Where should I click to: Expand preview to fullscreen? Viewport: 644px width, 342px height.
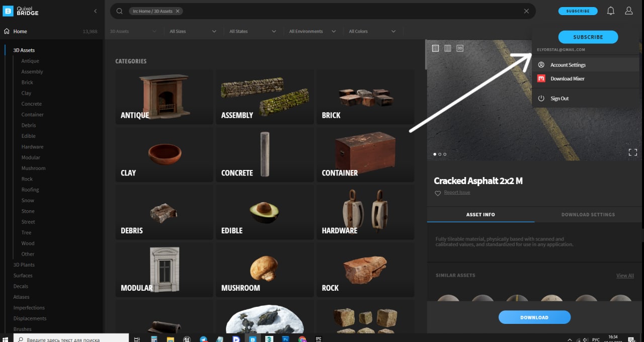click(632, 152)
